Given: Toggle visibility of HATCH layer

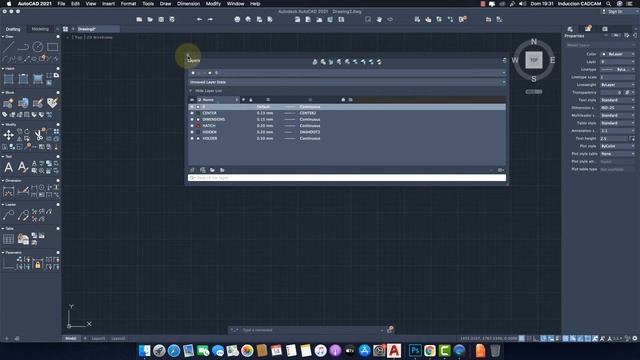Looking at the screenshot, I should [192, 126].
